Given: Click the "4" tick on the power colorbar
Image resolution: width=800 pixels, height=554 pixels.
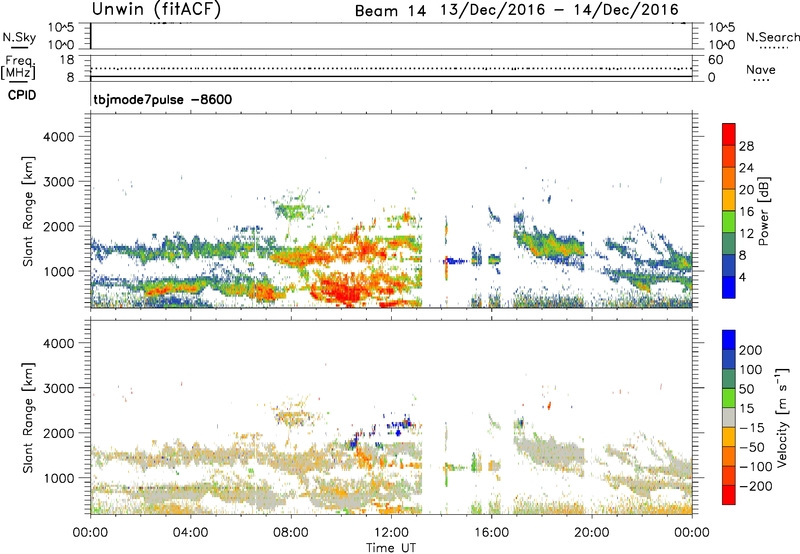Looking at the screenshot, I should pyautogui.click(x=742, y=277).
